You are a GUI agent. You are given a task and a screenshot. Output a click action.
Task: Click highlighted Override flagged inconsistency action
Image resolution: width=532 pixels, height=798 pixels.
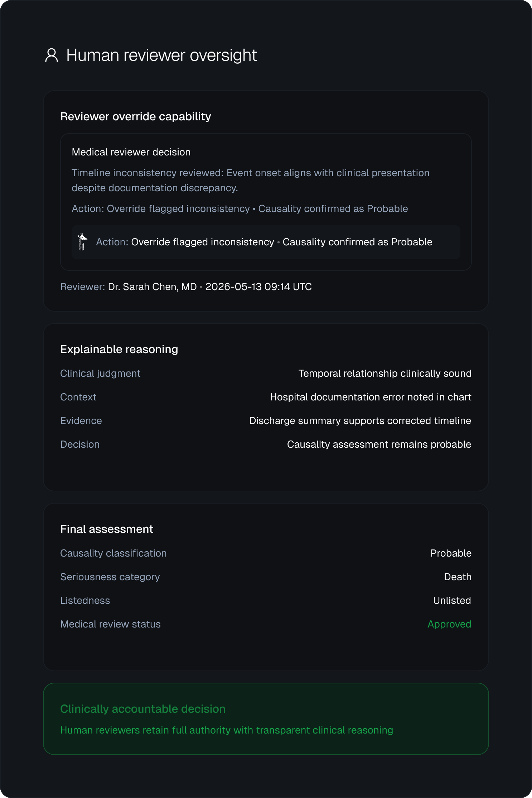pyautogui.click(x=203, y=242)
